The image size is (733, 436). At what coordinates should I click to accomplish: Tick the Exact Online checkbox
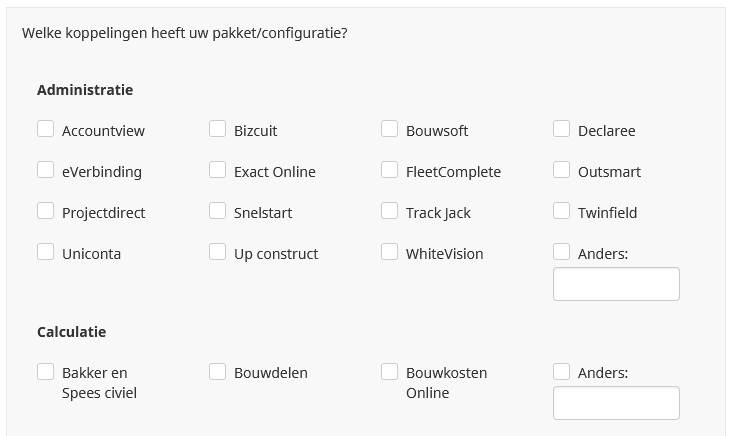click(x=217, y=170)
